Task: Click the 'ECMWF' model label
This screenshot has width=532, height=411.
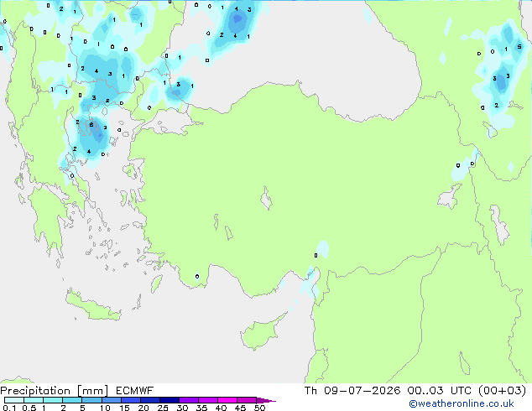Action: tap(135, 391)
